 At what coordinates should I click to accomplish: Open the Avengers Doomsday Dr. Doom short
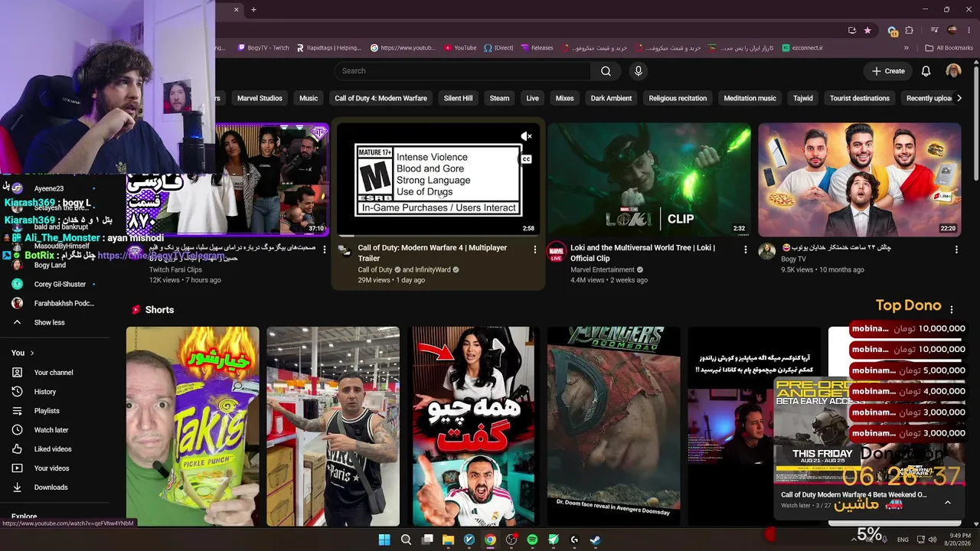613,426
